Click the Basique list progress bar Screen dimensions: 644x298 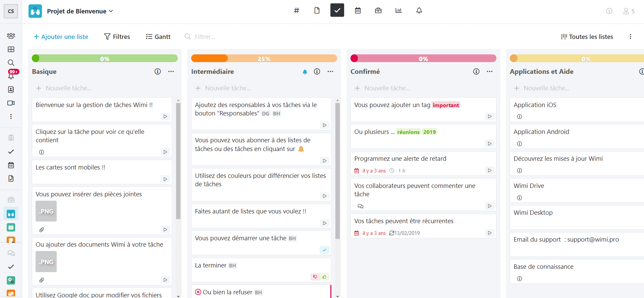pyautogui.click(x=105, y=58)
